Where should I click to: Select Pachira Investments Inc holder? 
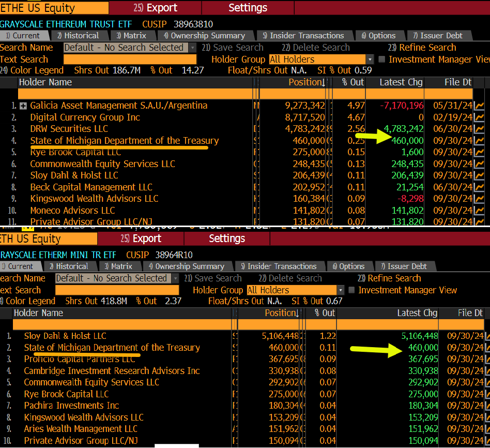pyautogui.click(x=71, y=406)
